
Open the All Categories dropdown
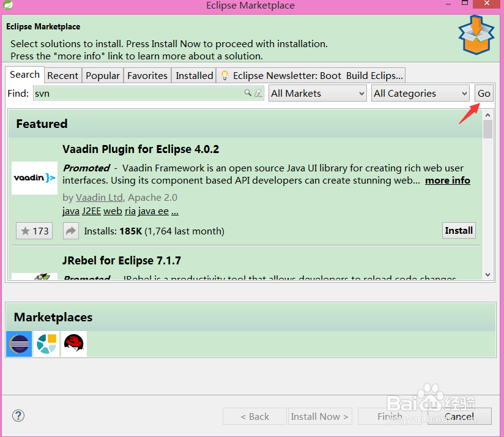[420, 93]
